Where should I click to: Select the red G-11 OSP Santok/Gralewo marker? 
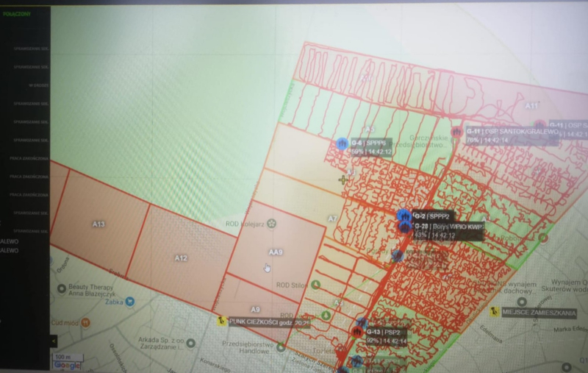(457, 132)
